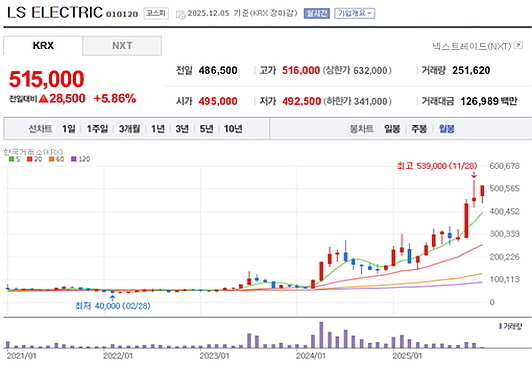
Task: Click the previous close value 486,500
Action: [x=218, y=71]
